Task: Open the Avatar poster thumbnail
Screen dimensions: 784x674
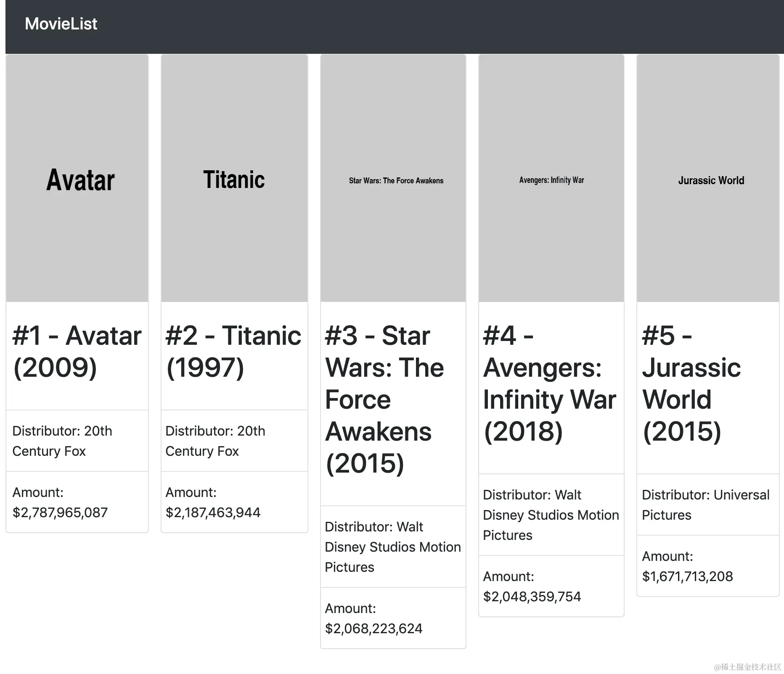Action: pos(77,178)
